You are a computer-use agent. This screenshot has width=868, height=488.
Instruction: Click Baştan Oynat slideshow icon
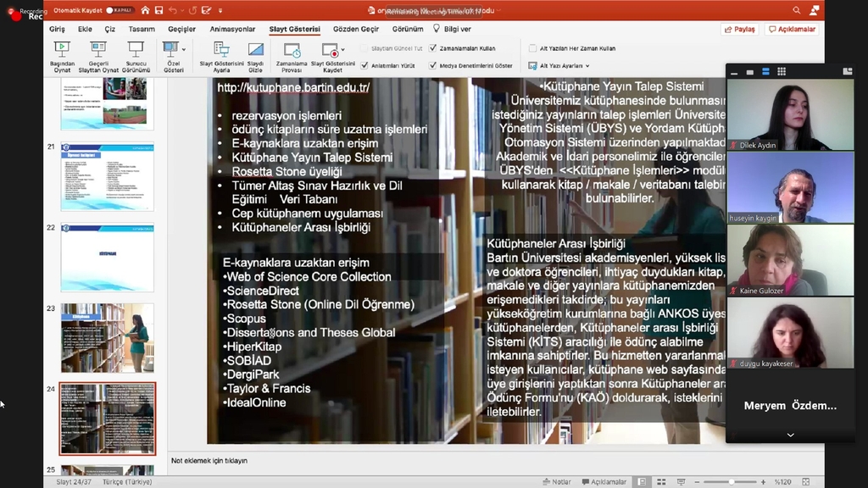pos(61,50)
